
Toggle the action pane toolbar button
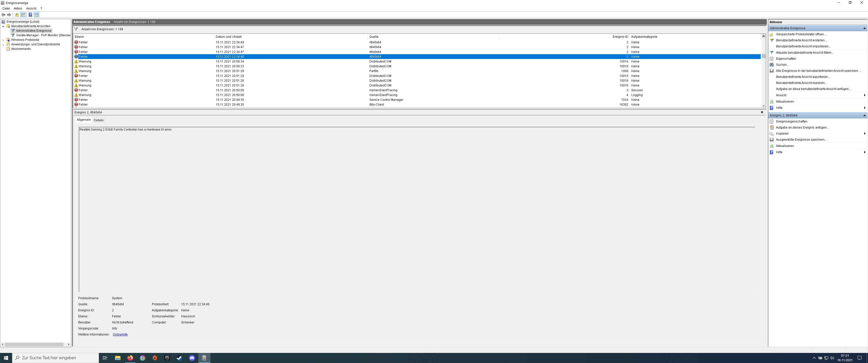pyautogui.click(x=36, y=15)
